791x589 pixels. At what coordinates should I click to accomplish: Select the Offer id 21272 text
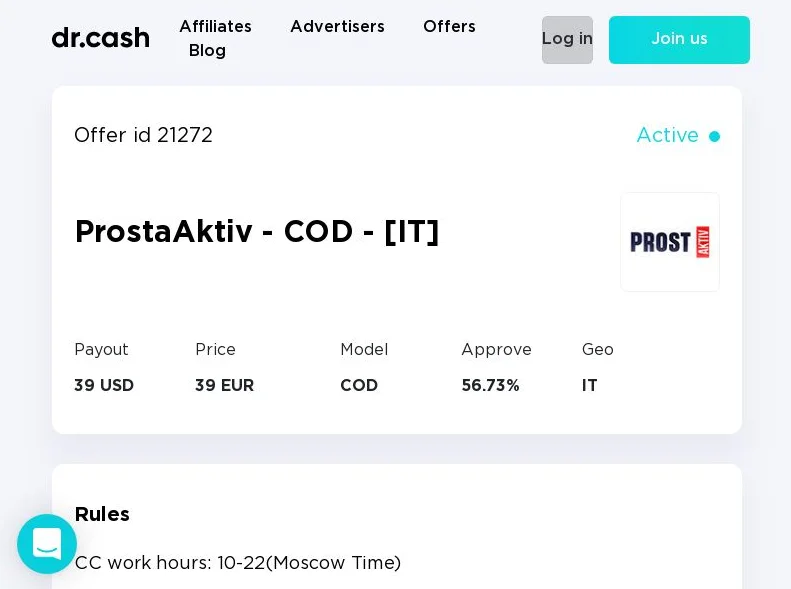pos(143,136)
